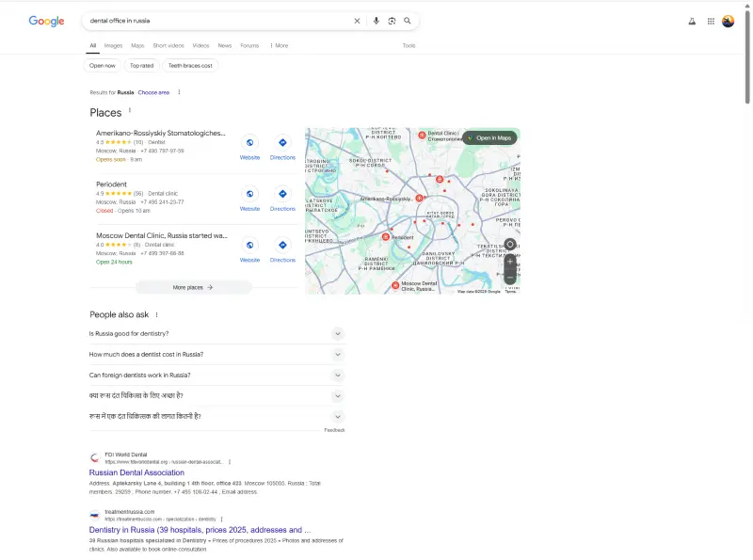Viewport: 753px width, 560px height.
Task: Open the Website for Amerikano-Rossiyskiy Stomatologiches
Action: [x=249, y=144]
